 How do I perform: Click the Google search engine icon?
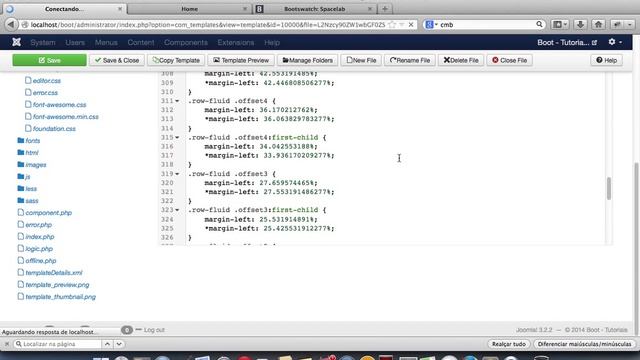pos(429,24)
